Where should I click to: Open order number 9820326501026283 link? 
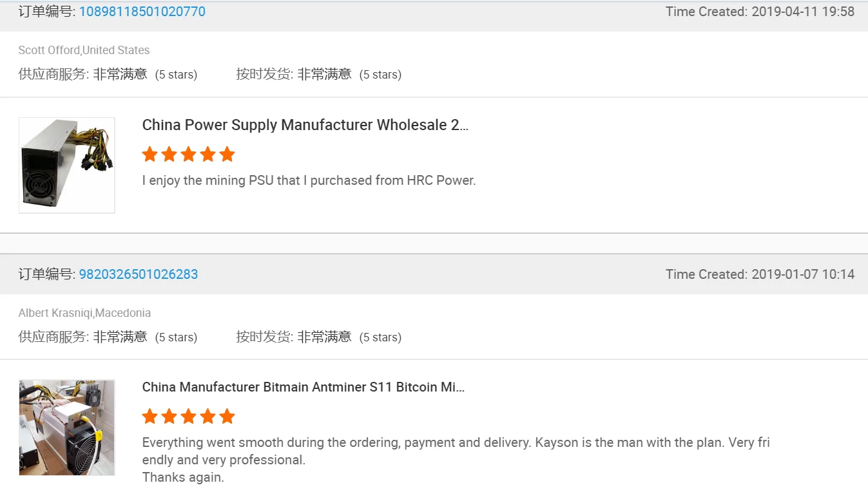[x=139, y=274]
